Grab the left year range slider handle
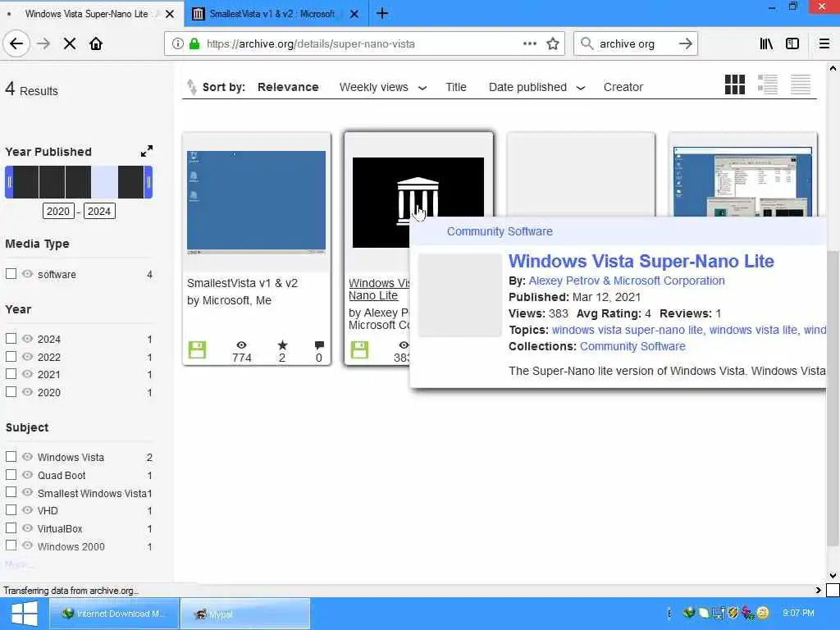Image resolution: width=840 pixels, height=630 pixels. [x=9, y=182]
